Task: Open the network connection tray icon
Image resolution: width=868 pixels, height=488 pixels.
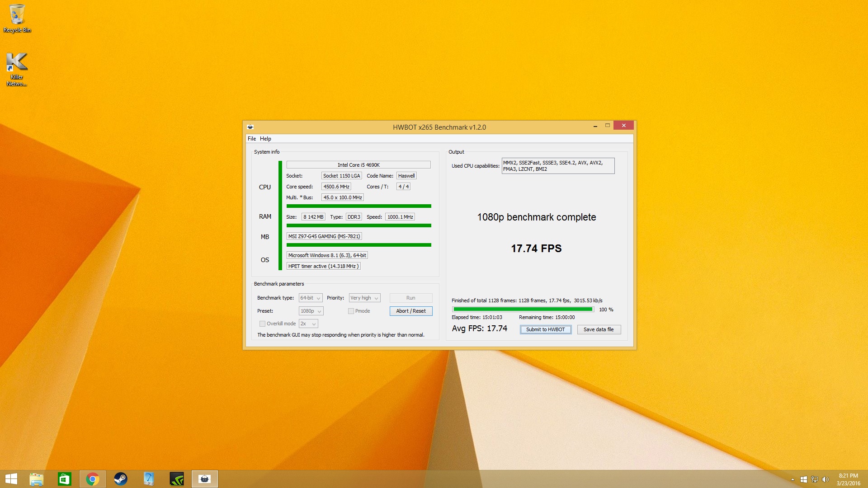Action: pyautogui.click(x=815, y=479)
